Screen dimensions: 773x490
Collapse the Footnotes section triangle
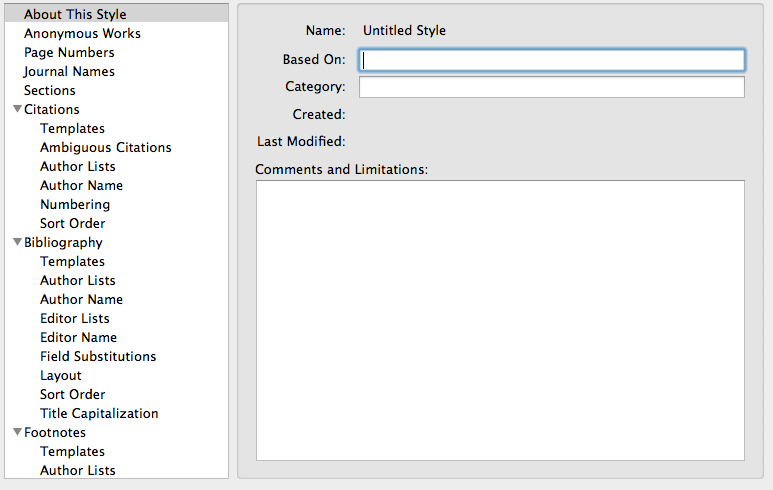click(17, 432)
